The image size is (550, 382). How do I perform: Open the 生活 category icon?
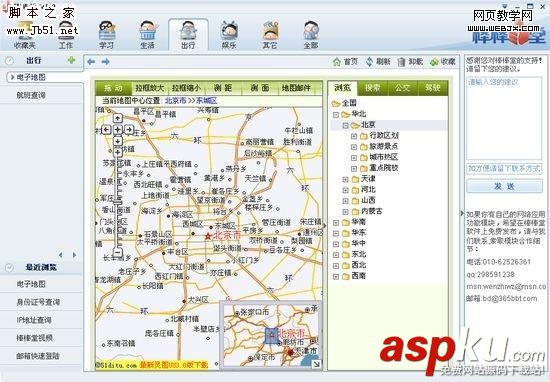click(147, 35)
